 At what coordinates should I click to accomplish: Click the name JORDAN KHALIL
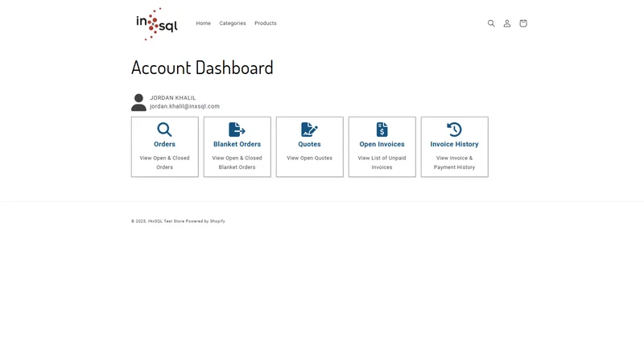[x=173, y=97]
